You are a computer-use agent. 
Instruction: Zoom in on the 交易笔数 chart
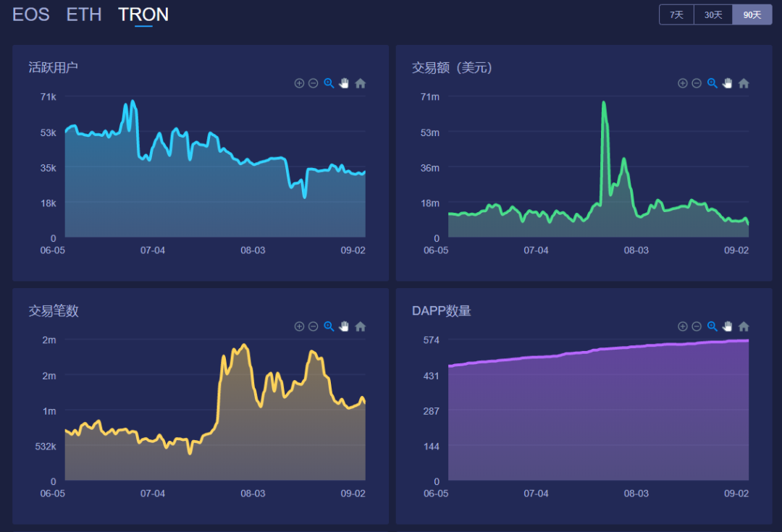pos(299,326)
